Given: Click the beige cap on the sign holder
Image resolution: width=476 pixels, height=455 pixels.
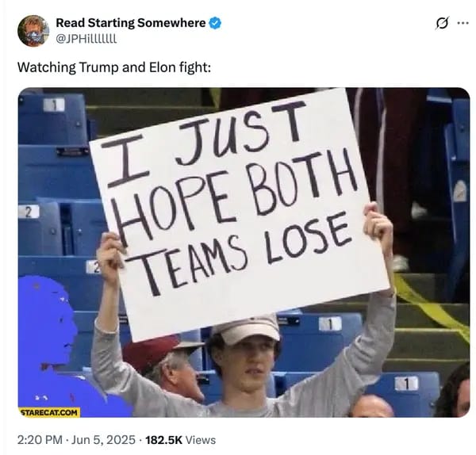Looking at the screenshot, I should pyautogui.click(x=247, y=331).
